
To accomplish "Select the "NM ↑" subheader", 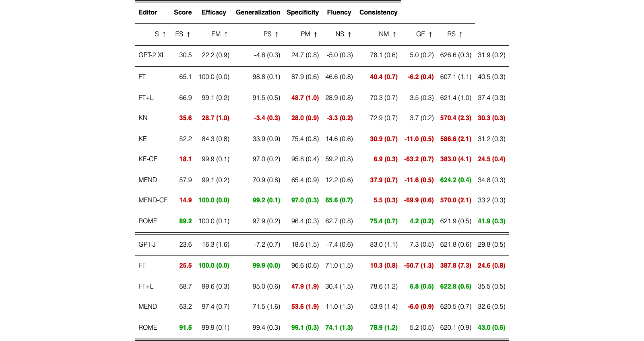I will click(388, 34).
